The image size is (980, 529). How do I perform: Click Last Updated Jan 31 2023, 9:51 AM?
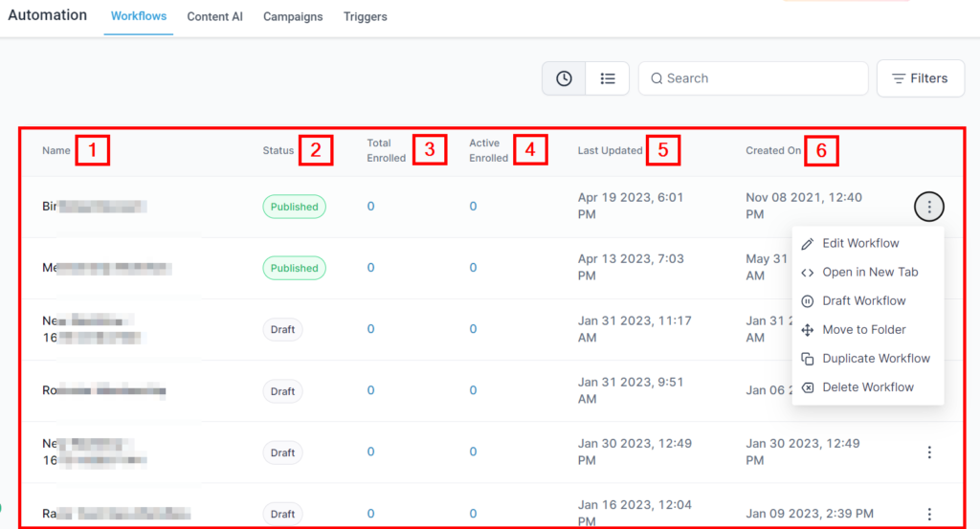pyautogui.click(x=631, y=390)
